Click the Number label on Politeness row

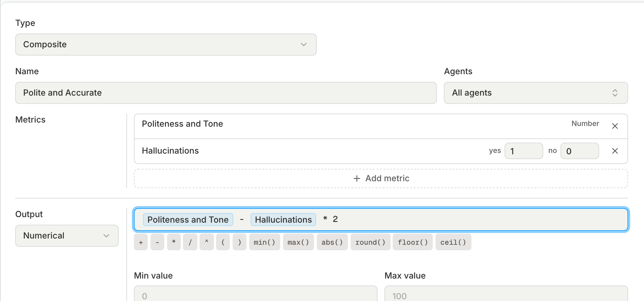click(x=585, y=124)
